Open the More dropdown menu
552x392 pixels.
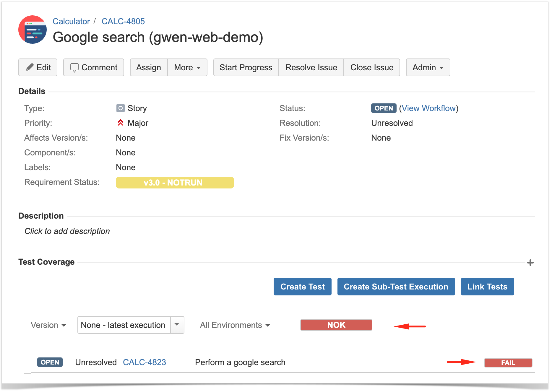(187, 67)
